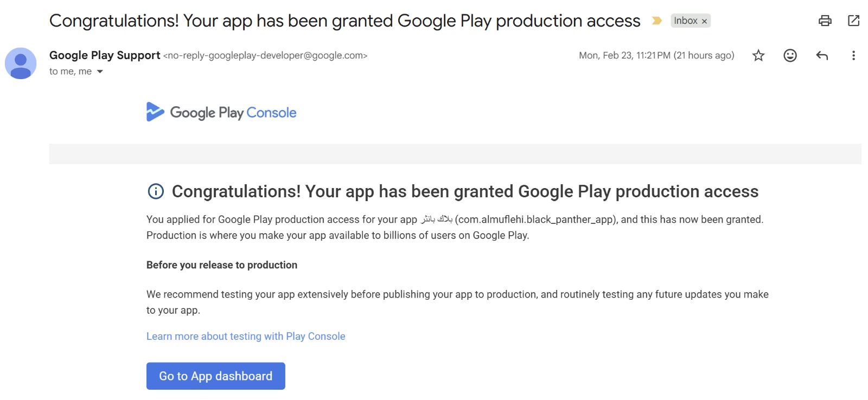Add emoji reaction to the email
This screenshot has height=400, width=868.
(x=790, y=55)
